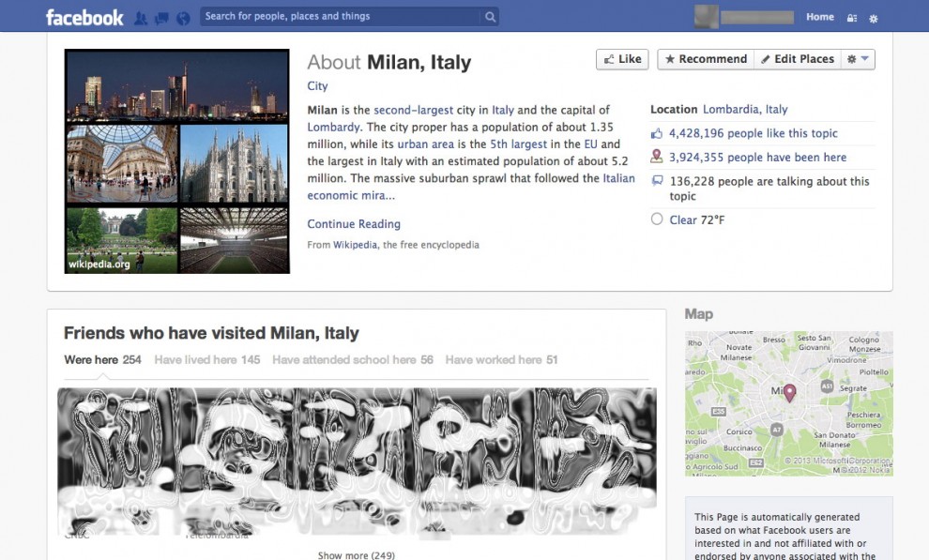The width and height of the screenshot is (929, 560).
Task: Open the page gear dropdown menu
Action: pos(858,59)
